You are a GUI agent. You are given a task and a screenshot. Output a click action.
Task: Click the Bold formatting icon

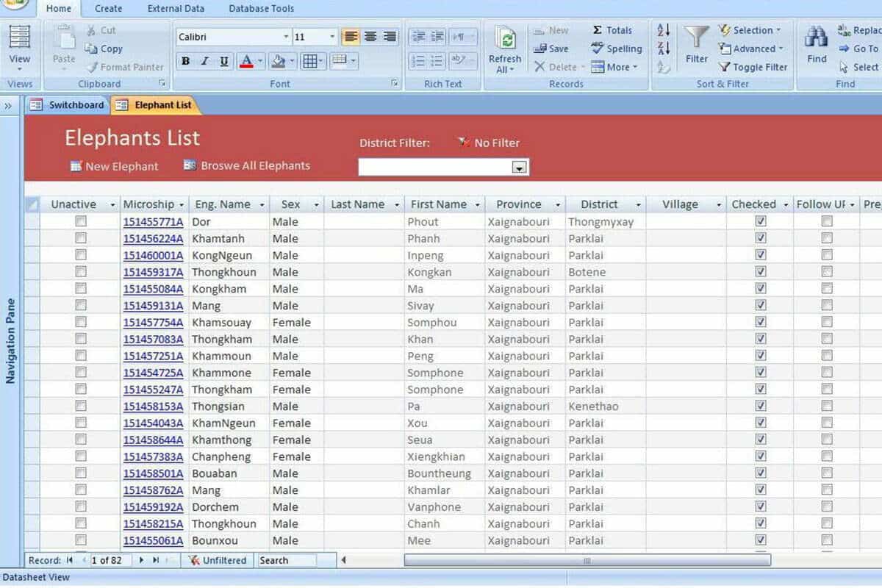pos(186,61)
